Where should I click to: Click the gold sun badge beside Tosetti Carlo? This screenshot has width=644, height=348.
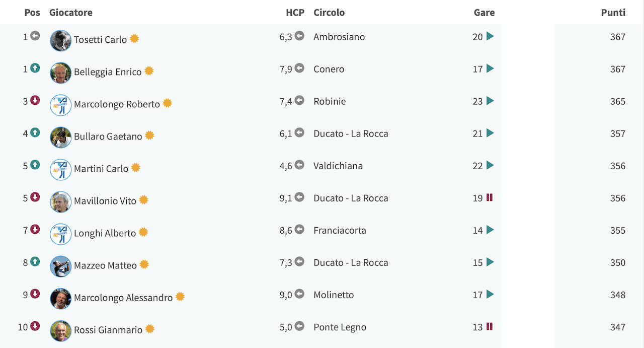[134, 39]
